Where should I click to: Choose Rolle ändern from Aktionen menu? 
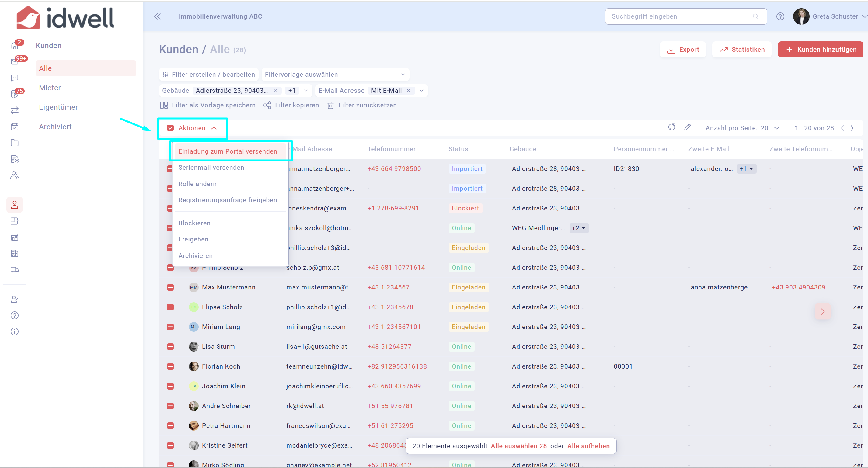coord(197,184)
